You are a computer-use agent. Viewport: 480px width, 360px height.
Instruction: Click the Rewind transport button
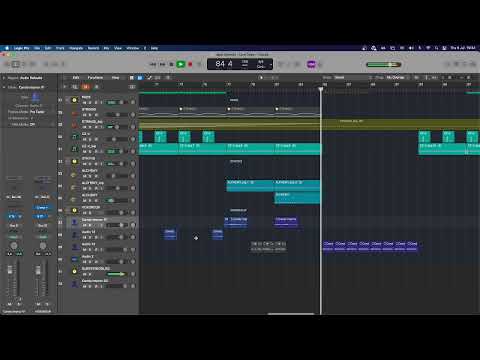pyautogui.click(x=153, y=64)
